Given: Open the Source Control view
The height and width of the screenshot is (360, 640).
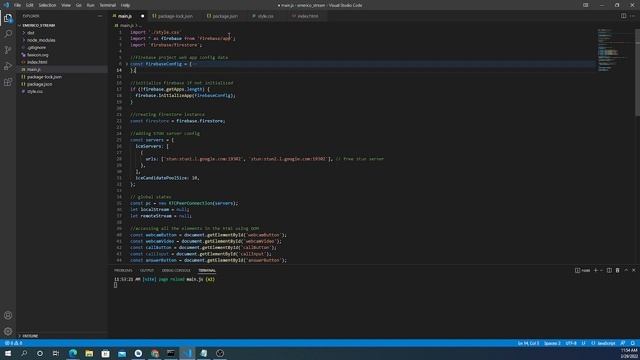Looking at the screenshot, I should pos(8,50).
